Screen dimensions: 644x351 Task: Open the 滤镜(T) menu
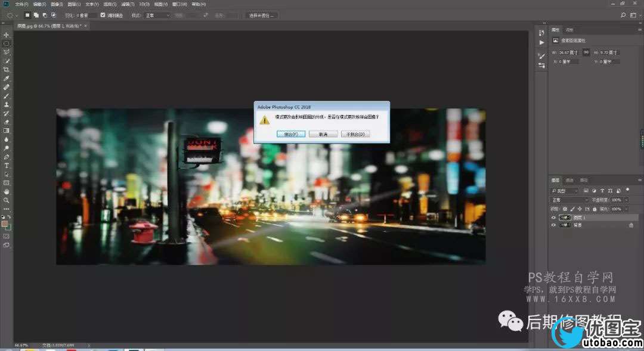128,4
